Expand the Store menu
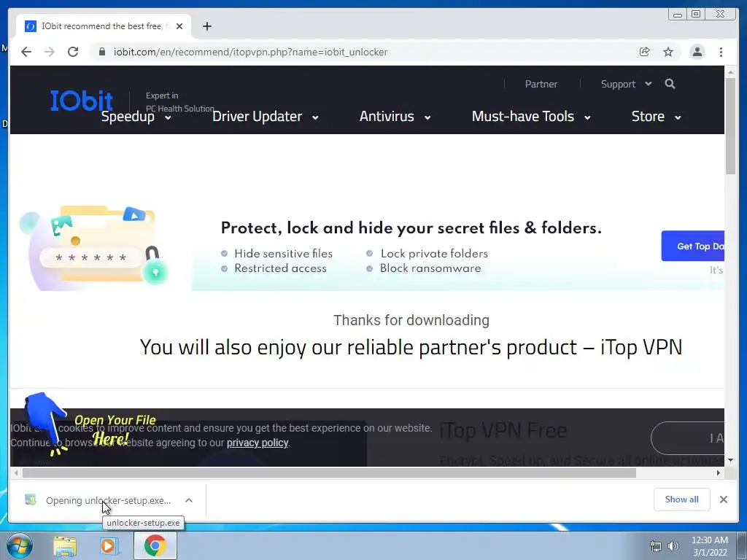The image size is (747, 560). (x=656, y=117)
